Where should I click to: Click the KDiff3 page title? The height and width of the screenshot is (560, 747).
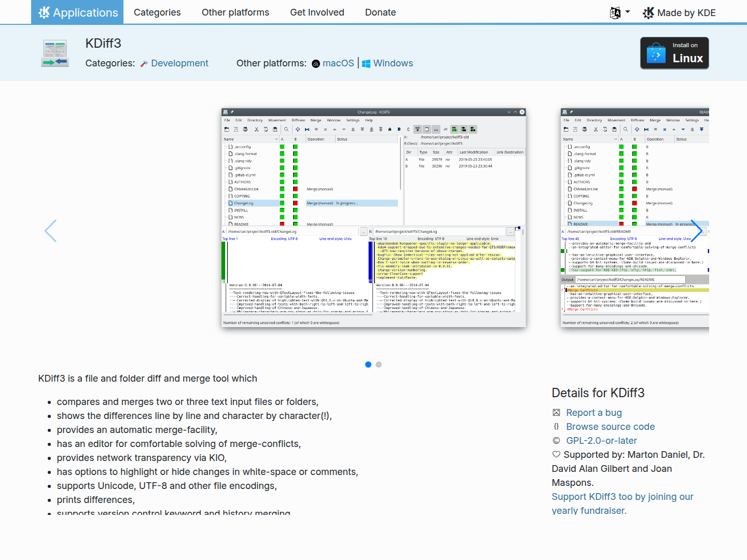103,43
